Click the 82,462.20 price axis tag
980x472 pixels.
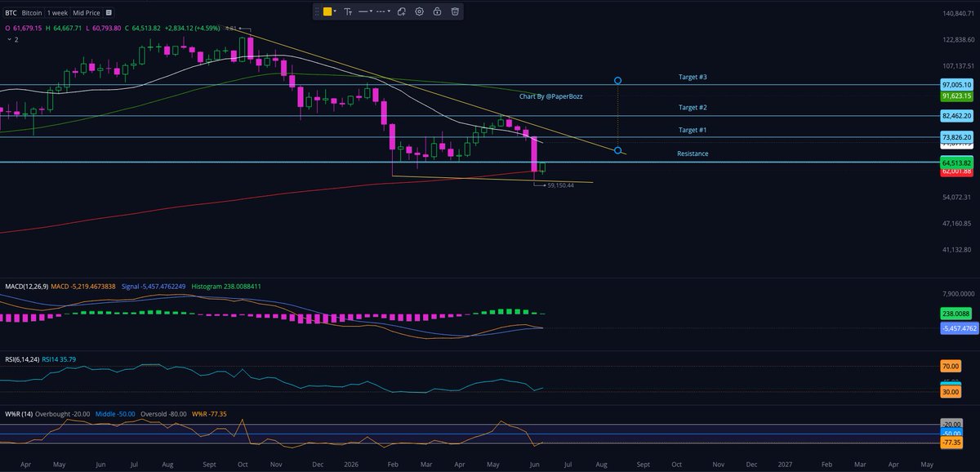click(955, 118)
